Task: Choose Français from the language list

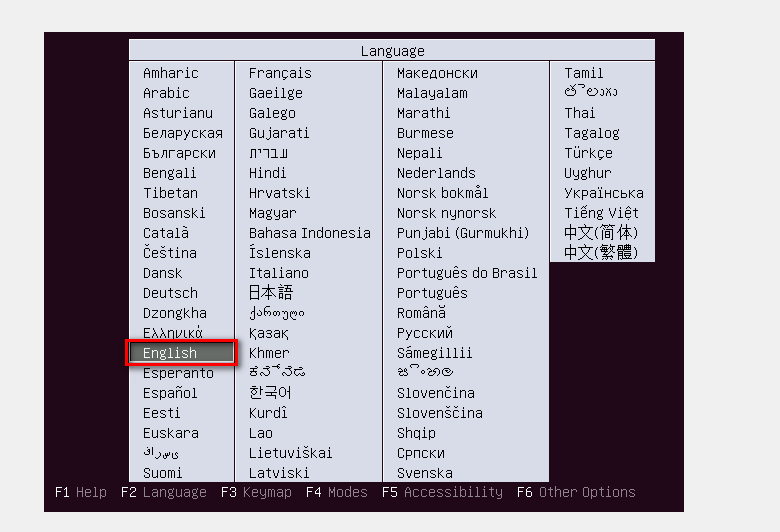Action: (x=280, y=73)
